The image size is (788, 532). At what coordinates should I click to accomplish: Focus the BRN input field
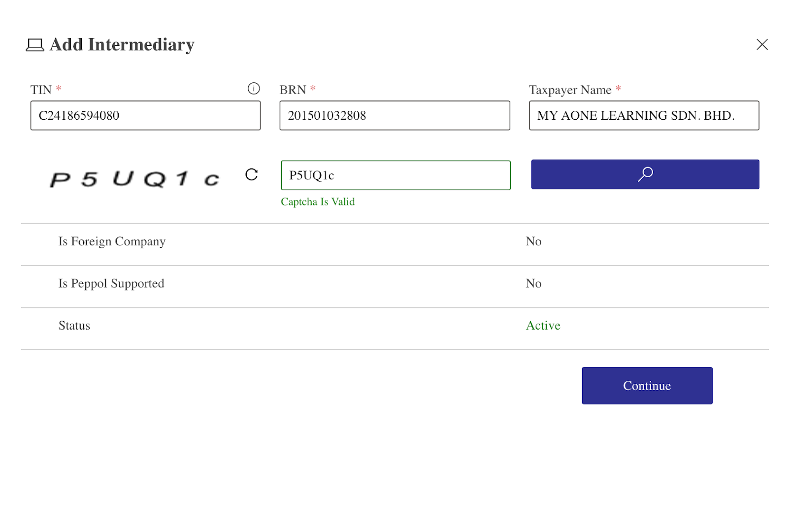(395, 116)
